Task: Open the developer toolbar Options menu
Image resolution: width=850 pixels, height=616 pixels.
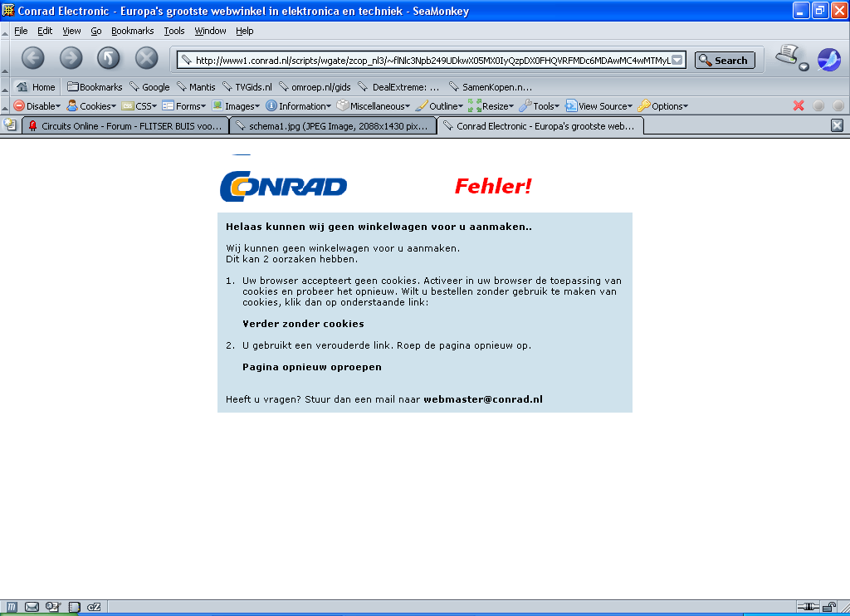Action: (663, 106)
